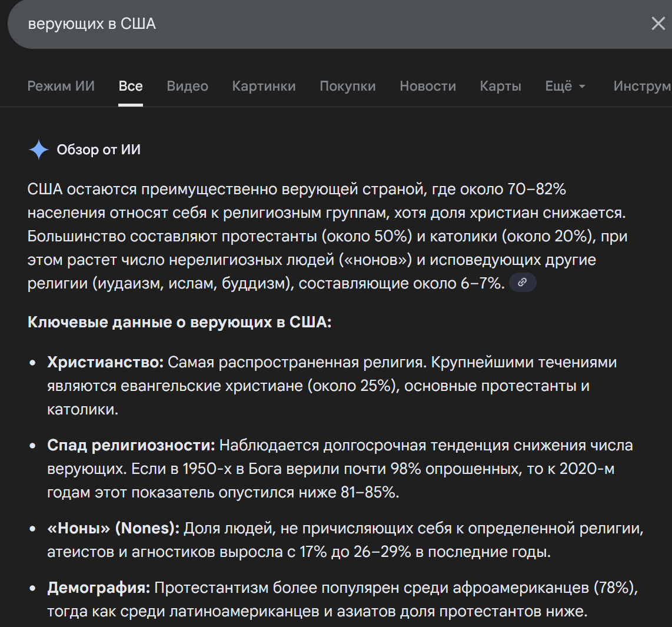
Task: Click the 'Спад религиозности:' bullet heading
Action: (131, 446)
